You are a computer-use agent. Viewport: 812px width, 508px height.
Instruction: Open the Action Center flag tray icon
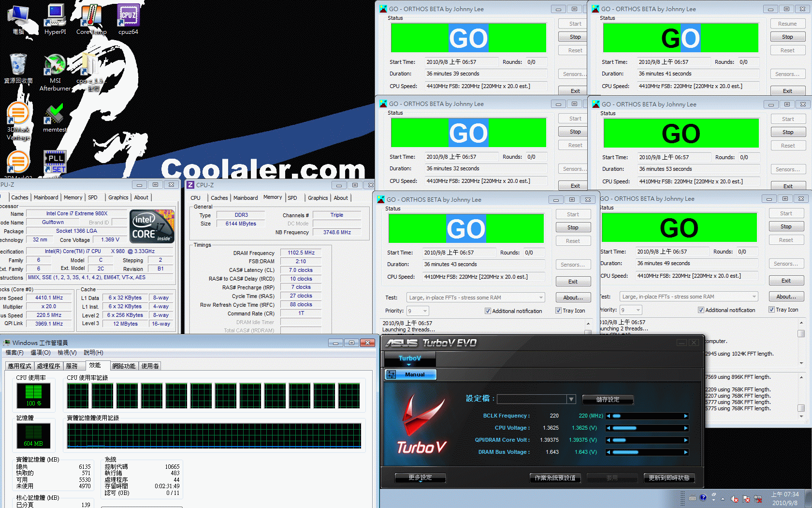click(x=746, y=499)
